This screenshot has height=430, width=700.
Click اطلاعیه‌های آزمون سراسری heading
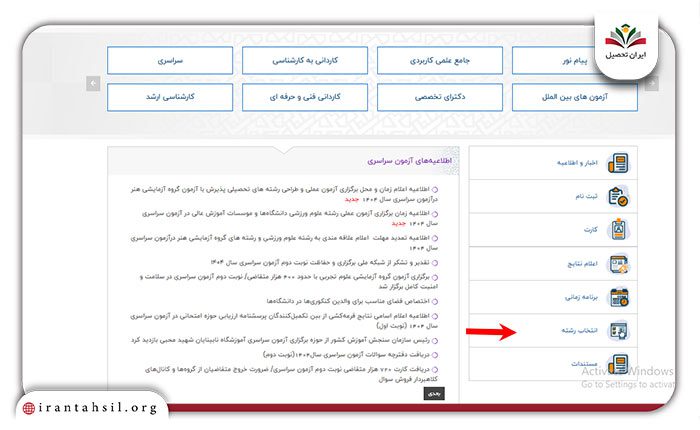tap(409, 160)
